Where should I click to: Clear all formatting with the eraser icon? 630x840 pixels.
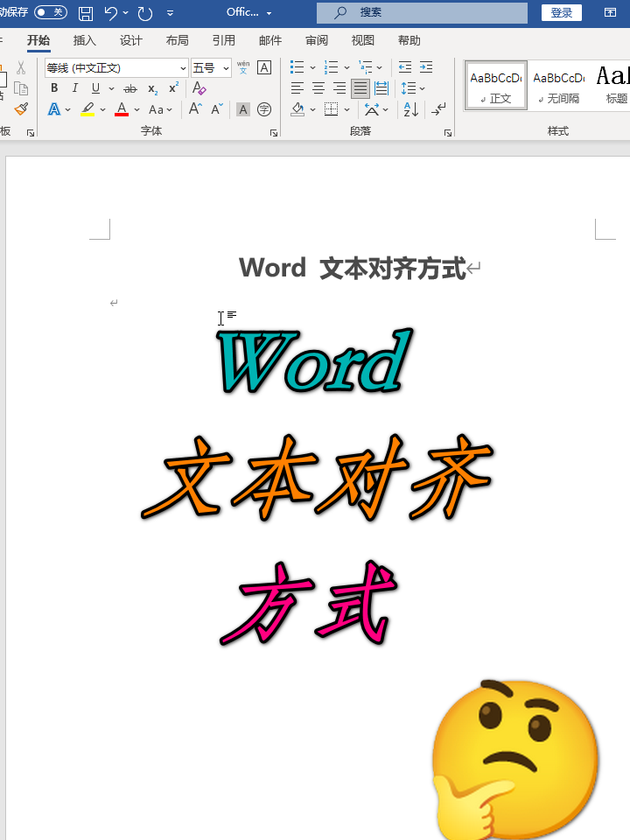[x=199, y=87]
